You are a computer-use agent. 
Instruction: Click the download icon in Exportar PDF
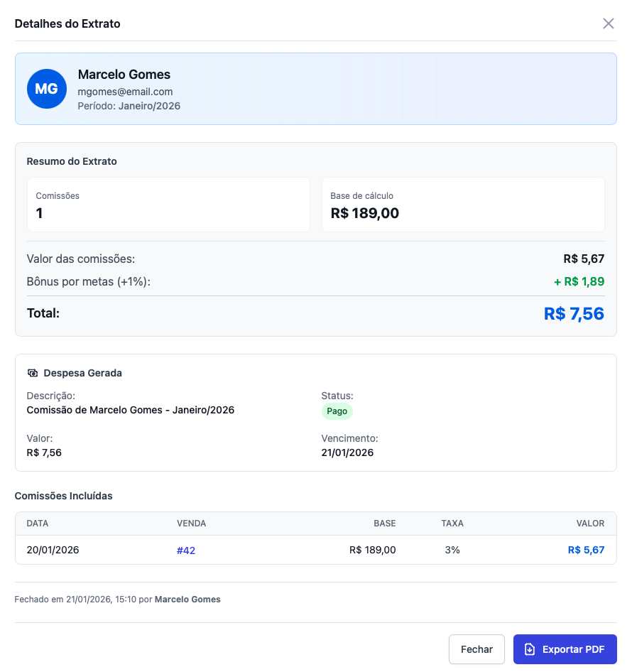click(529, 649)
